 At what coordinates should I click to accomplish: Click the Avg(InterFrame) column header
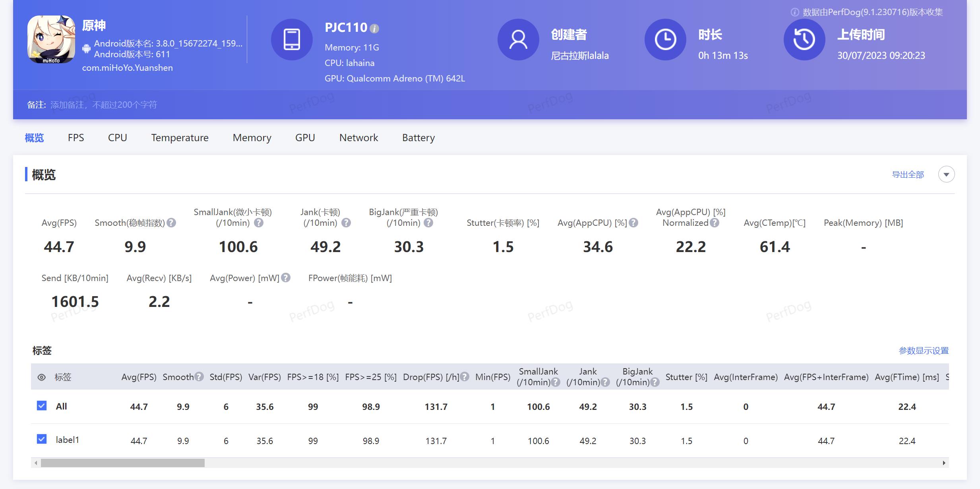pyautogui.click(x=746, y=377)
